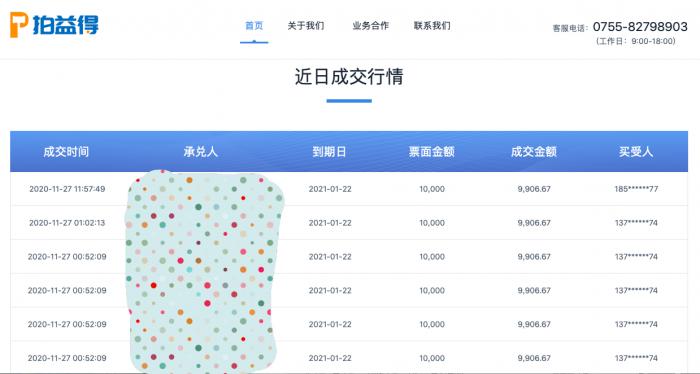Click buyer 137******74 in the 01:02:13 row
This screenshot has width=700, height=374.
click(x=636, y=223)
